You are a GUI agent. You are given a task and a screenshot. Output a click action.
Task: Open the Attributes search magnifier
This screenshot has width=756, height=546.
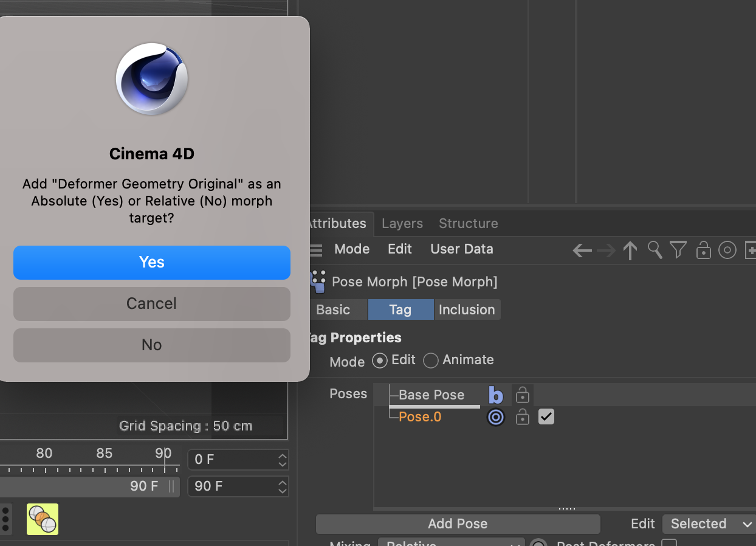pyautogui.click(x=655, y=250)
